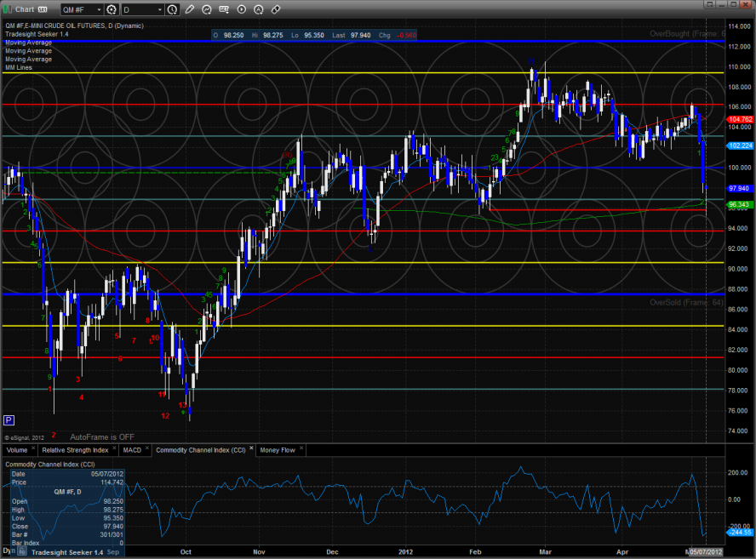
Task: Switch to the Volume tab
Action: click(x=17, y=449)
